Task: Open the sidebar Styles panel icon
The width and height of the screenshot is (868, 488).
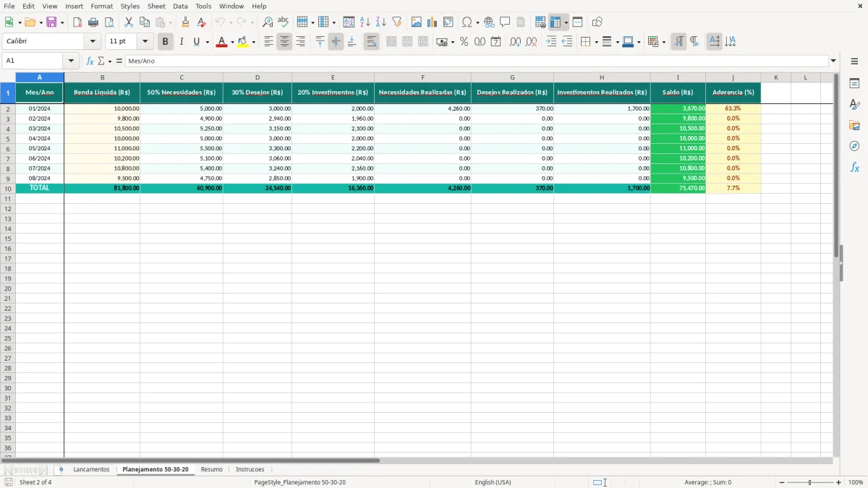Action: point(854,104)
